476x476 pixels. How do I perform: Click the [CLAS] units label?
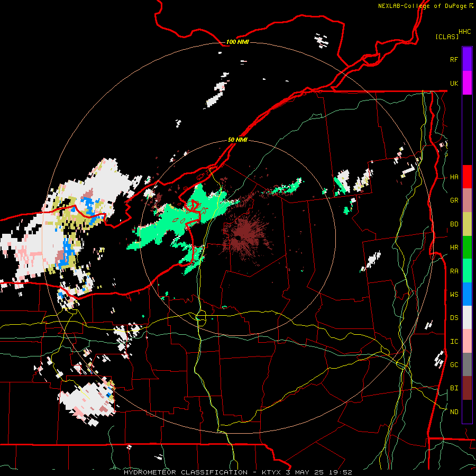(447, 36)
